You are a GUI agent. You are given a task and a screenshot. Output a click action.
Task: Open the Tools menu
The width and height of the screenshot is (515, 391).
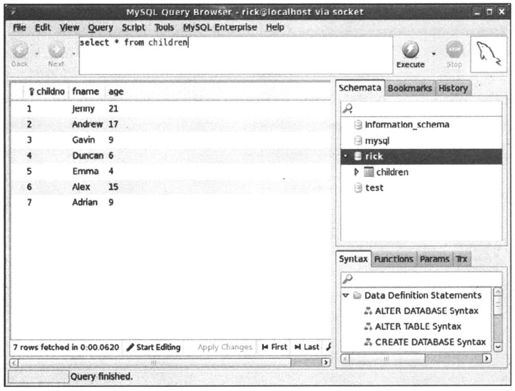[164, 27]
